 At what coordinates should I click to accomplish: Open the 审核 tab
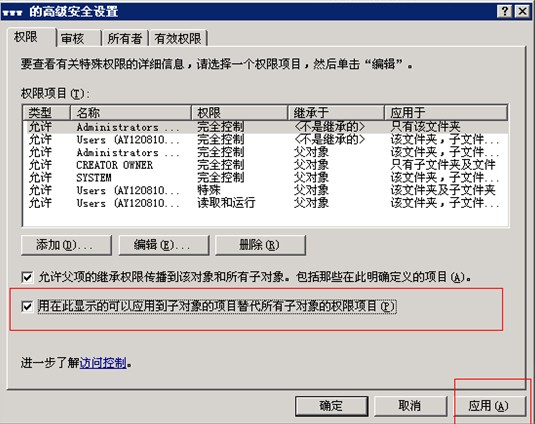tap(78, 38)
